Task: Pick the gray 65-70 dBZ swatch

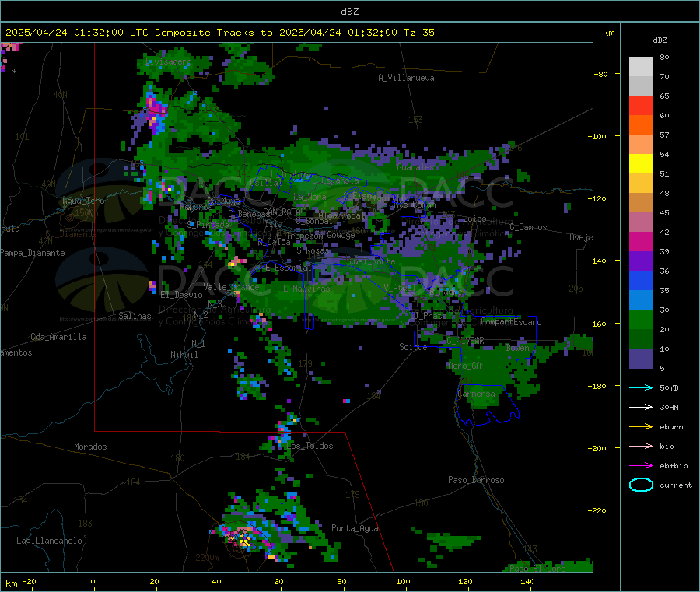Action: click(641, 86)
